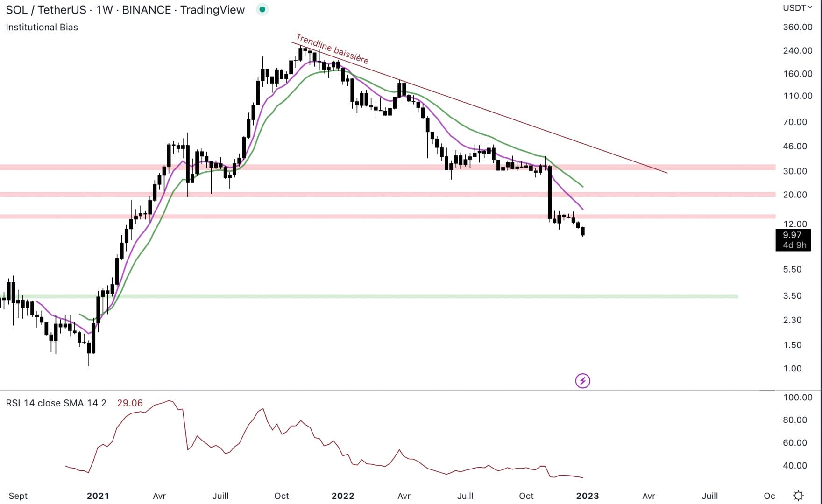Expand the USDT currency dropdown
The height and width of the screenshot is (504, 822).
(797, 8)
